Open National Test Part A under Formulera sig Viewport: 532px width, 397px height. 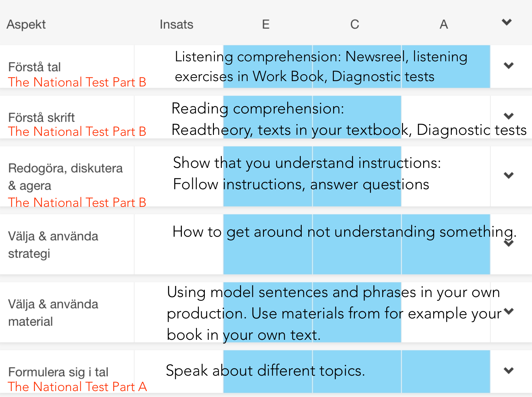click(x=77, y=387)
